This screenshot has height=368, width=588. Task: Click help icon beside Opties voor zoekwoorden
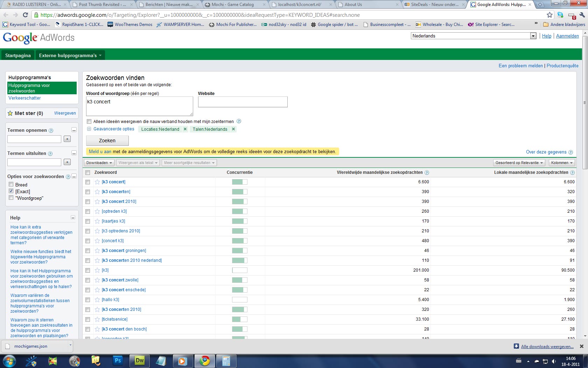click(68, 177)
